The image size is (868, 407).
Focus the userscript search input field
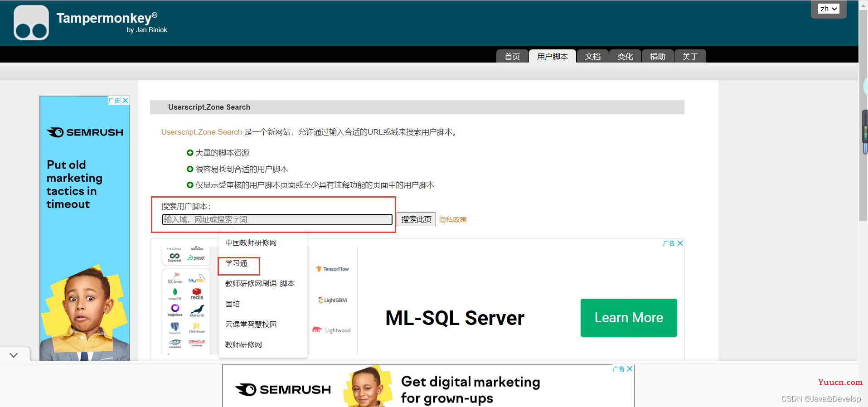277,219
